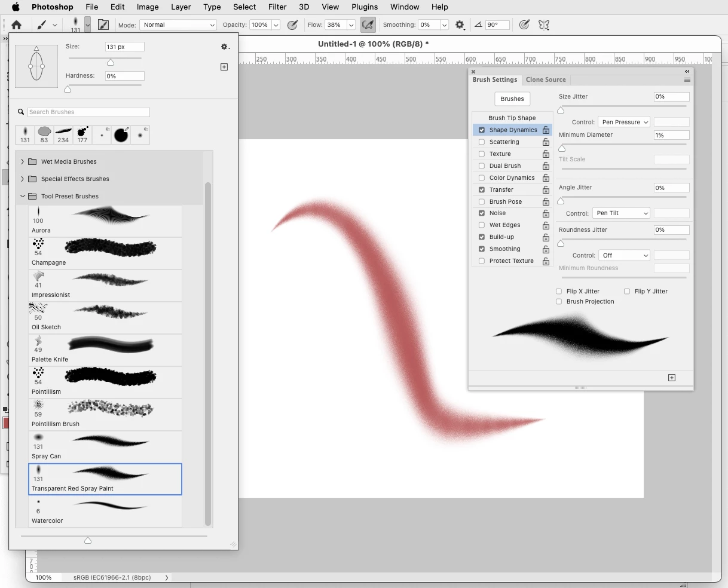Viewport: 728px width, 588px height.
Task: Check the Flip X Jitter box
Action: click(559, 292)
